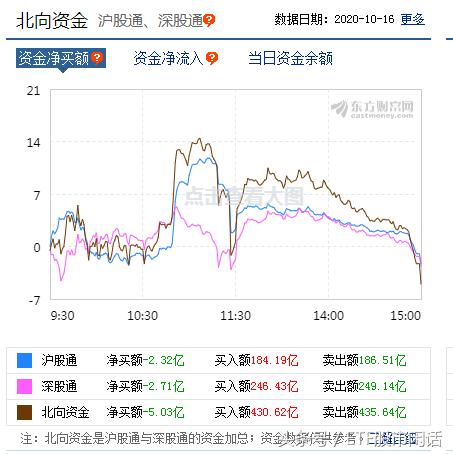Switch to the 资金净流入 tab
This screenshot has width=453, height=454.
pos(168,58)
